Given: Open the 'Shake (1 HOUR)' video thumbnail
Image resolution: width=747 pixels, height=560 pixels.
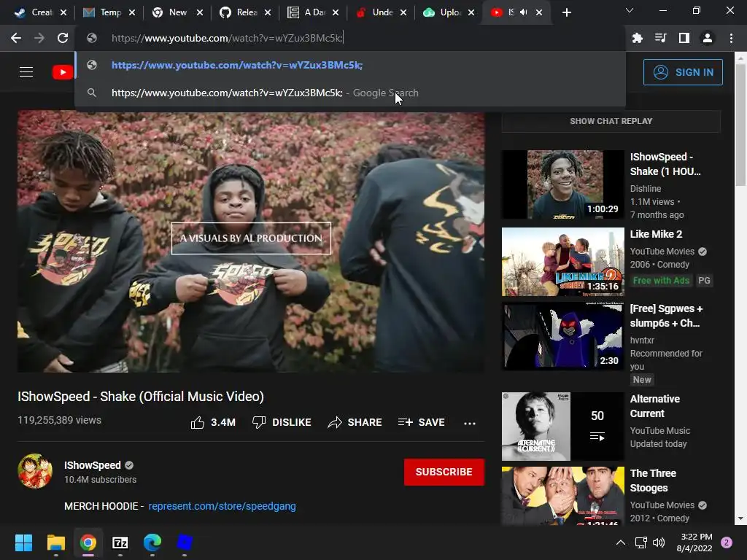Looking at the screenshot, I should click(562, 184).
